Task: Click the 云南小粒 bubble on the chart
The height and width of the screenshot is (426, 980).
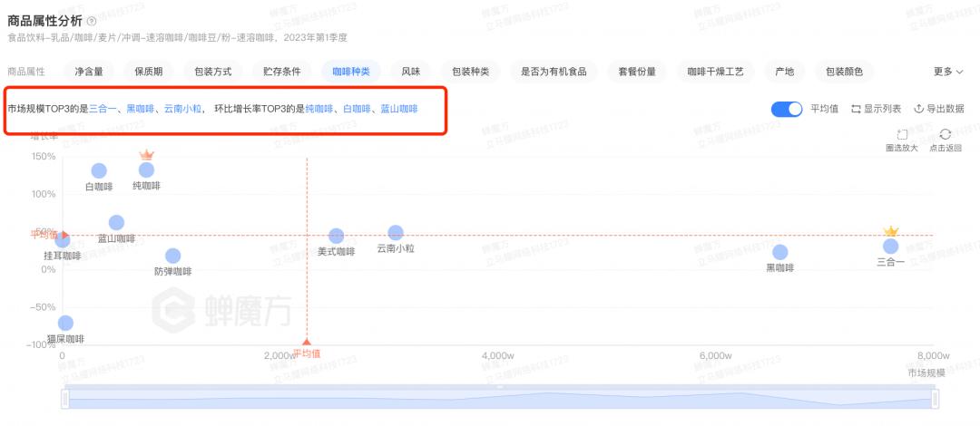Action: [x=396, y=232]
